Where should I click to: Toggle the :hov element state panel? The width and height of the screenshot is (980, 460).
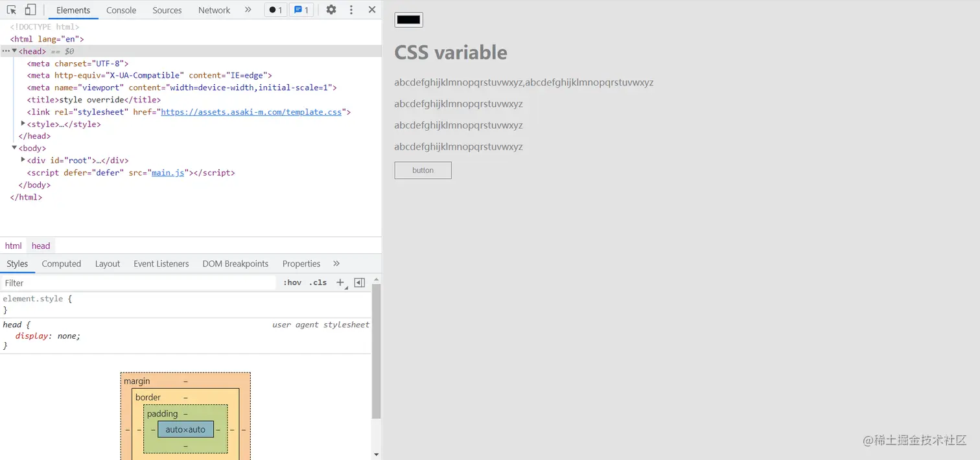click(x=292, y=282)
